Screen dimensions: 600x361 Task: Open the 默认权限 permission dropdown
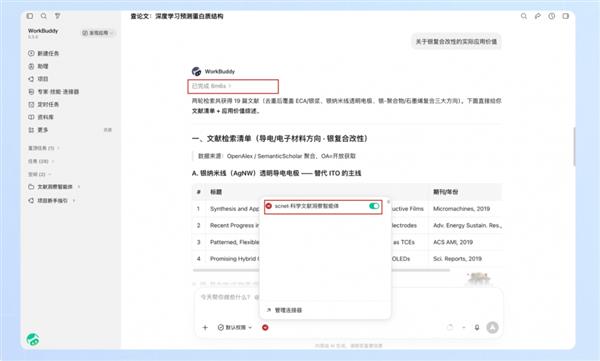[x=235, y=327]
